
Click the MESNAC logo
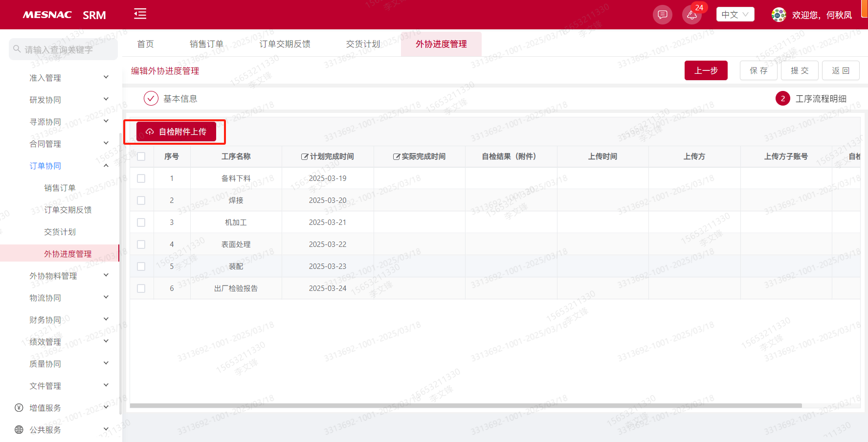pyautogui.click(x=47, y=15)
